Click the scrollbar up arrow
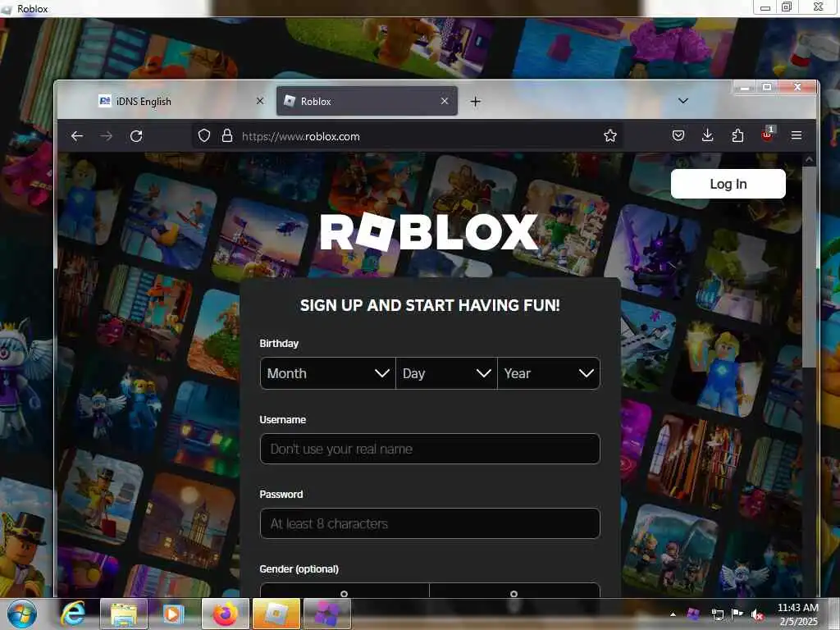This screenshot has width=840, height=630. [x=809, y=159]
